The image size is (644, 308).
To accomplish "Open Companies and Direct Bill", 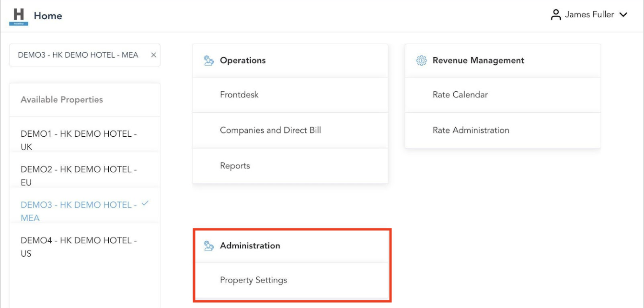I will tap(270, 130).
